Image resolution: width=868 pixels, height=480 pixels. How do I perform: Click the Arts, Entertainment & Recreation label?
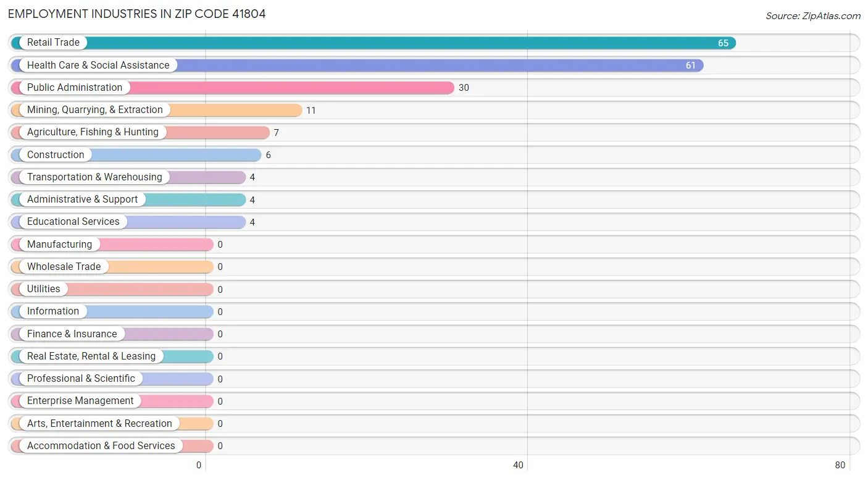99,423
